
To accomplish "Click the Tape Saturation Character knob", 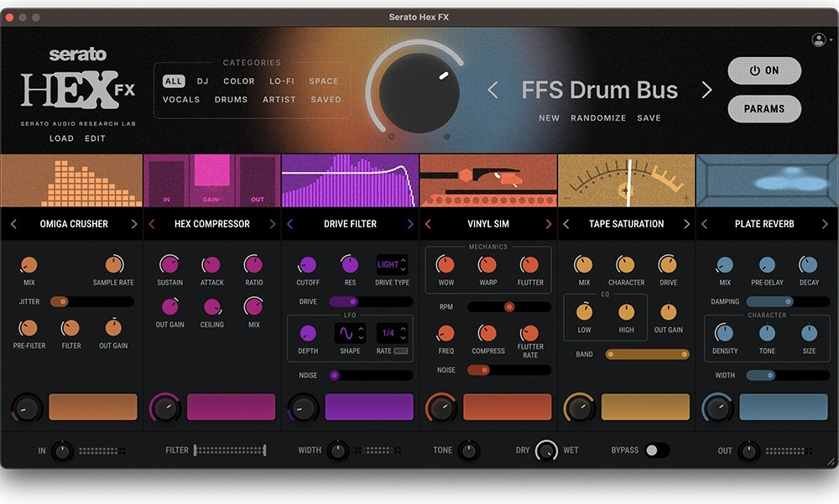I will click(x=626, y=264).
